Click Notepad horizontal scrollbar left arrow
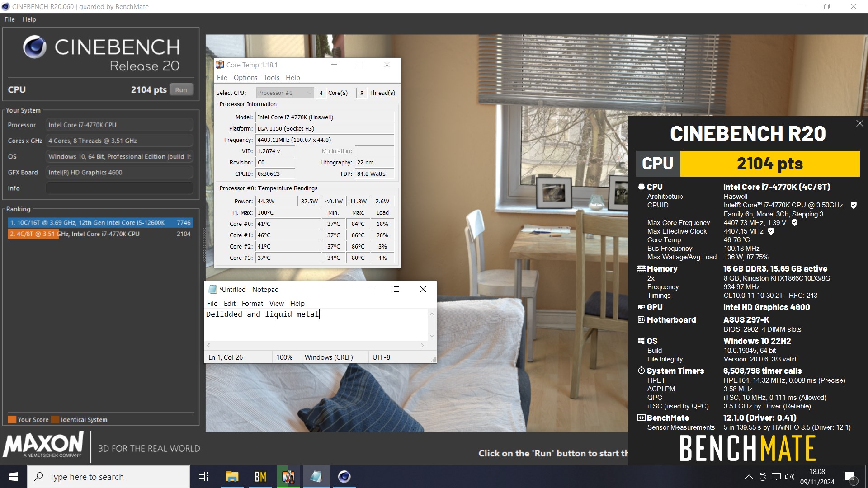The height and width of the screenshot is (488, 868). [208, 345]
